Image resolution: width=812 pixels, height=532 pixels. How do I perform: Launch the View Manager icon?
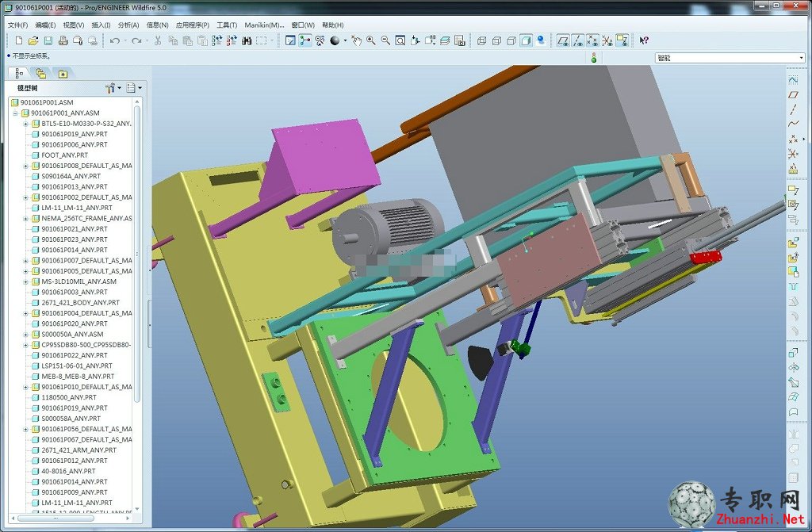point(459,40)
